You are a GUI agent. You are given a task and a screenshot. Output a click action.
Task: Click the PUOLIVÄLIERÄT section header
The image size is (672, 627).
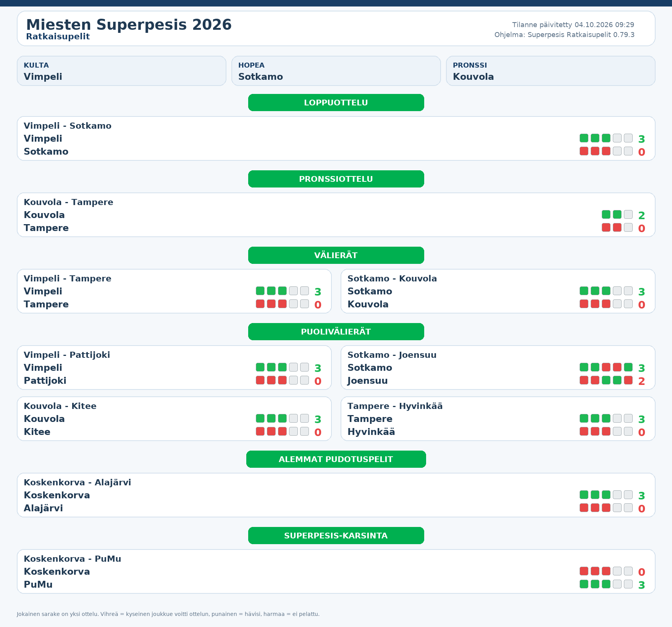coord(336,332)
